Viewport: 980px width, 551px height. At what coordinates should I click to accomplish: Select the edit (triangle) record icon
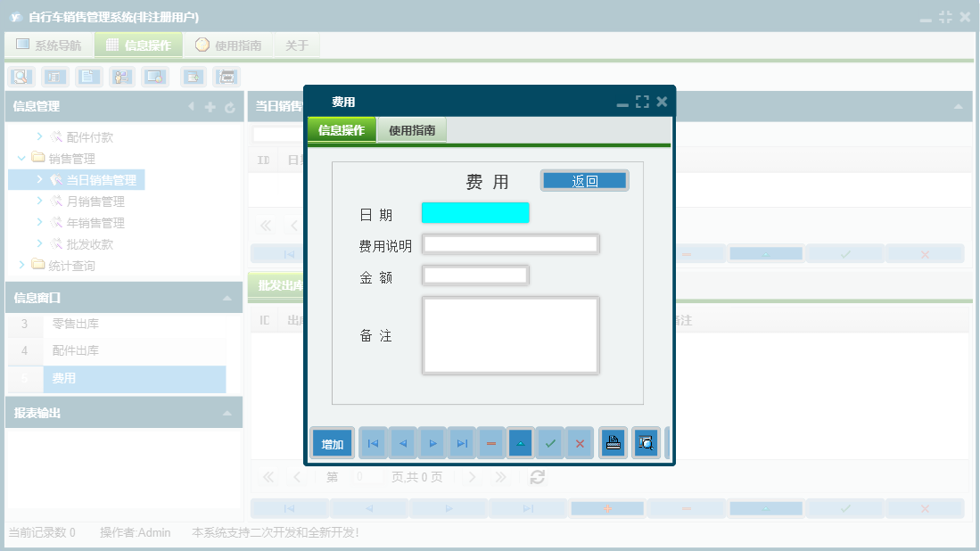[x=520, y=442]
